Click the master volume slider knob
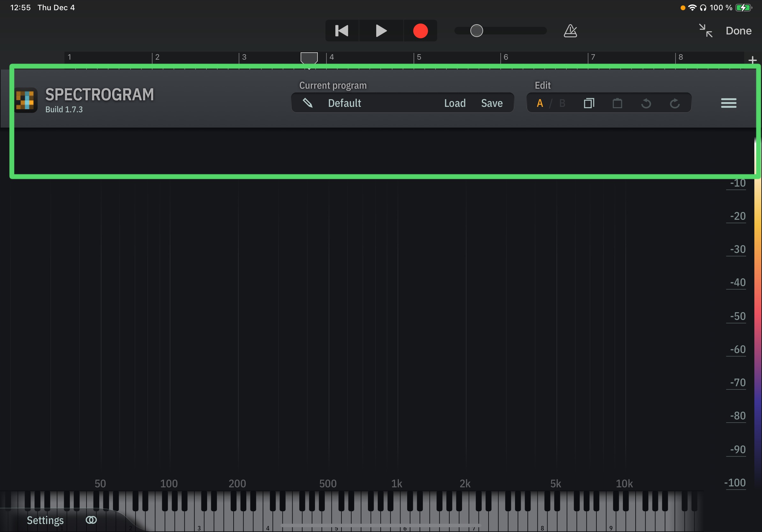 [476, 31]
